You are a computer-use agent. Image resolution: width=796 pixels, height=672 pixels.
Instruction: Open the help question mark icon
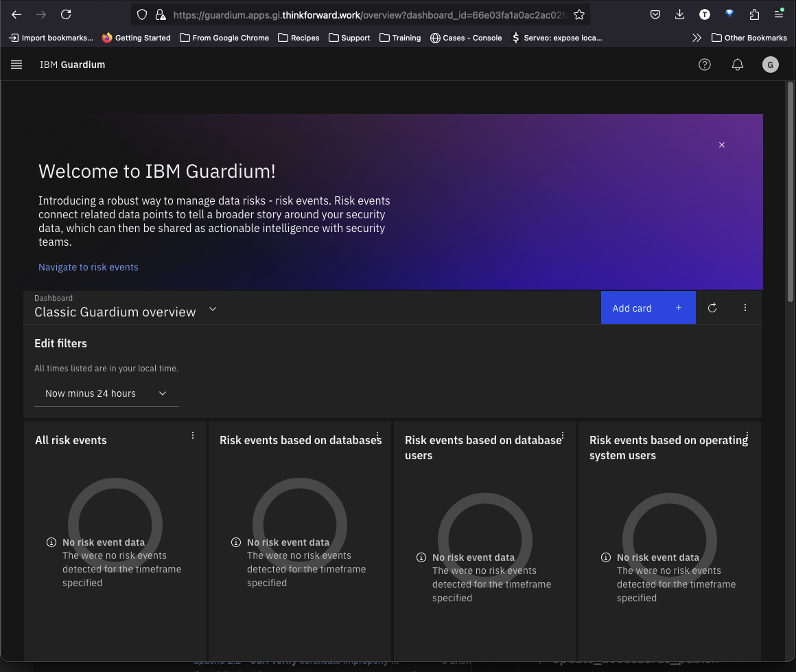[x=705, y=65]
